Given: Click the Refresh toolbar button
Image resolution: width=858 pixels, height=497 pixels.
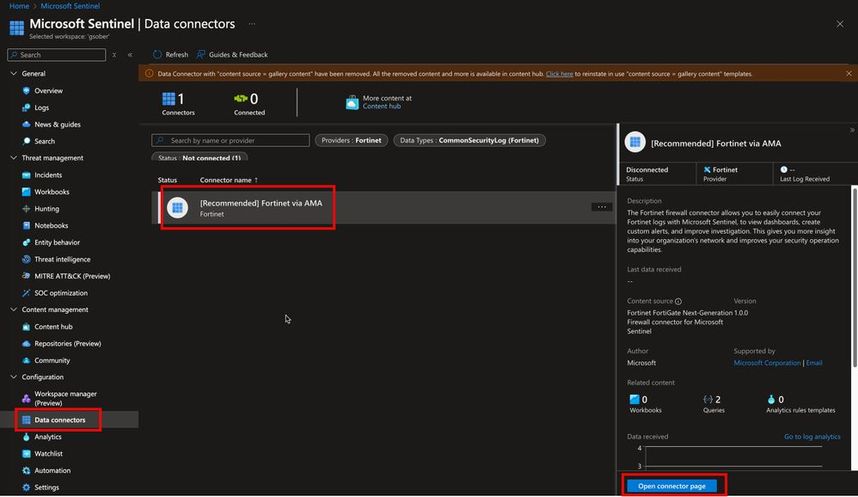Looking at the screenshot, I should click(171, 55).
